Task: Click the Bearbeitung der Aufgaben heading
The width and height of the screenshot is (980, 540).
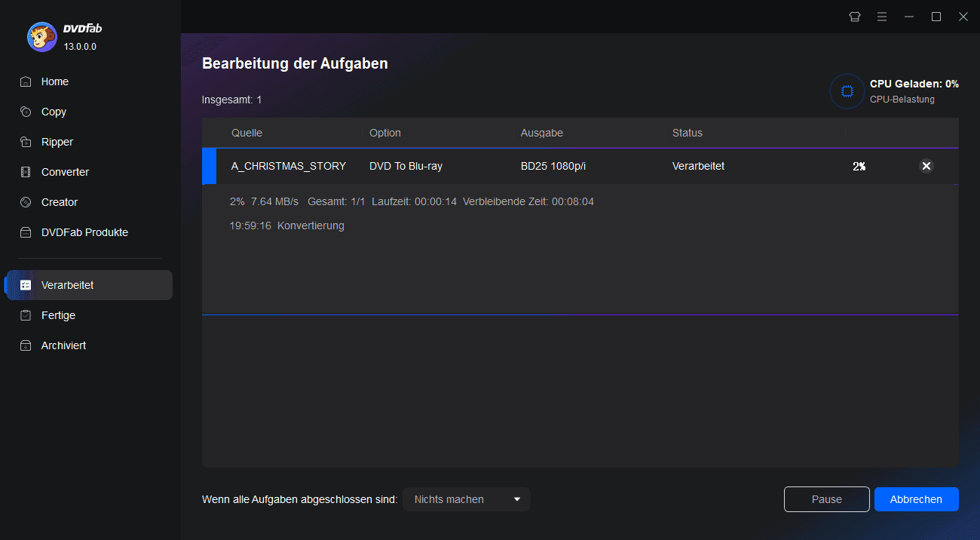Action: click(295, 63)
